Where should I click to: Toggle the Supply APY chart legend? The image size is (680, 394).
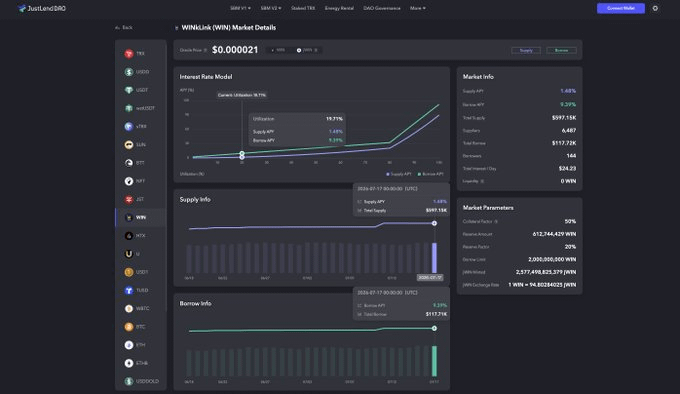(399, 174)
